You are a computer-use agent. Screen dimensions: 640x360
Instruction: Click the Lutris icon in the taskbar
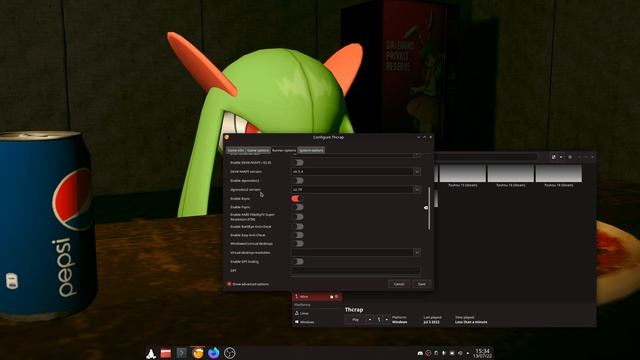(198, 353)
